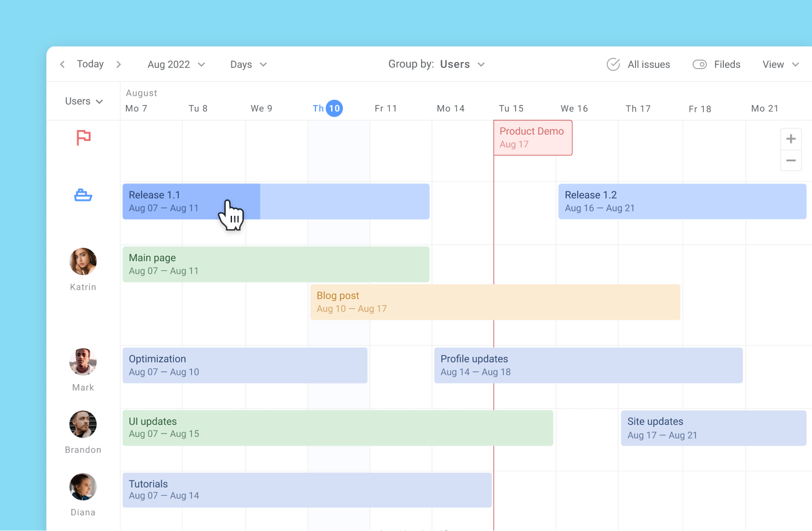Open the Days timescale dropdown
812x531 pixels.
(x=248, y=64)
